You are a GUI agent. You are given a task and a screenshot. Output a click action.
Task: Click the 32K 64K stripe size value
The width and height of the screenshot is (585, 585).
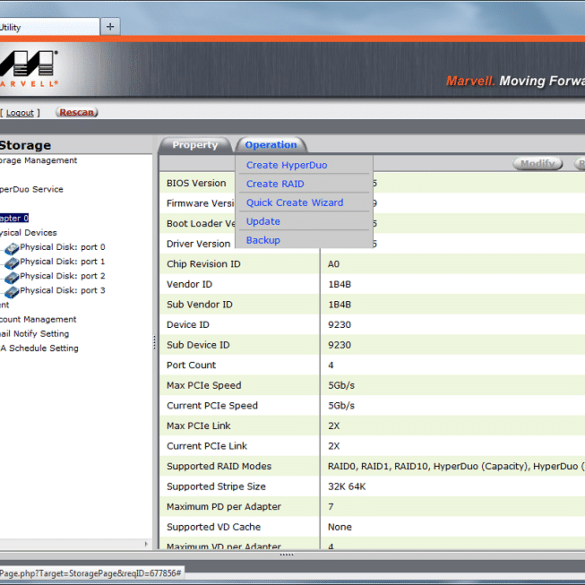tap(347, 487)
